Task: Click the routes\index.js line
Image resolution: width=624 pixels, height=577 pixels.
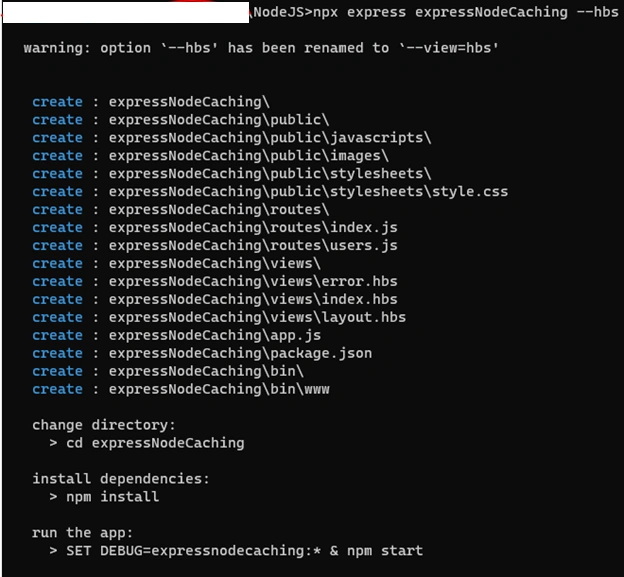Action: [215, 227]
